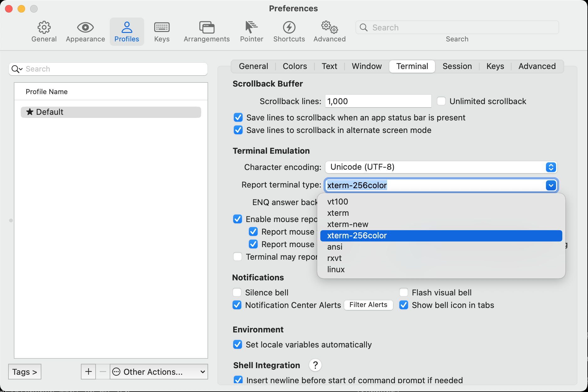Choose ansi from terminal type list
The width and height of the screenshot is (588, 392).
click(441, 247)
